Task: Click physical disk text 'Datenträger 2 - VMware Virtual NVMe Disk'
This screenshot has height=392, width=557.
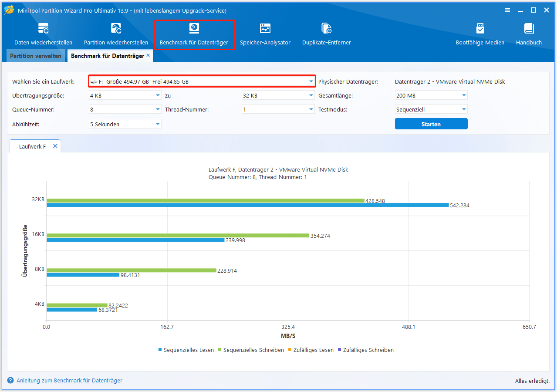Action: coord(450,81)
